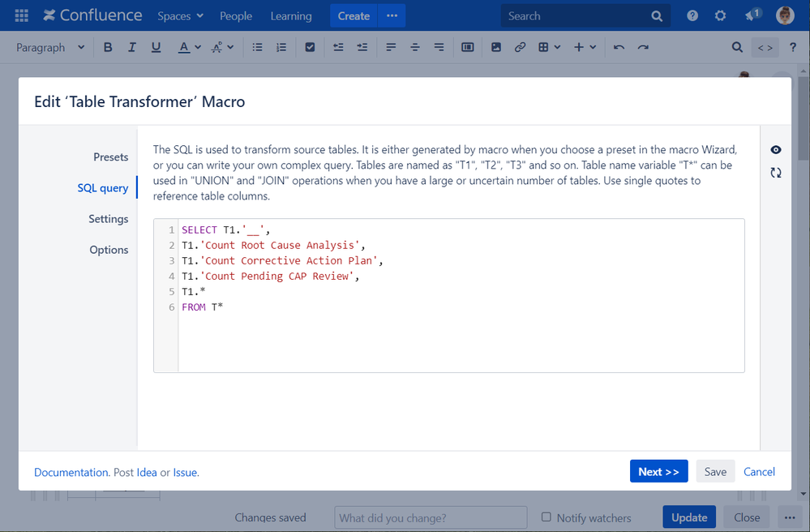Go to Confluence home logo
This screenshot has height=532, width=810.
tap(92, 15)
